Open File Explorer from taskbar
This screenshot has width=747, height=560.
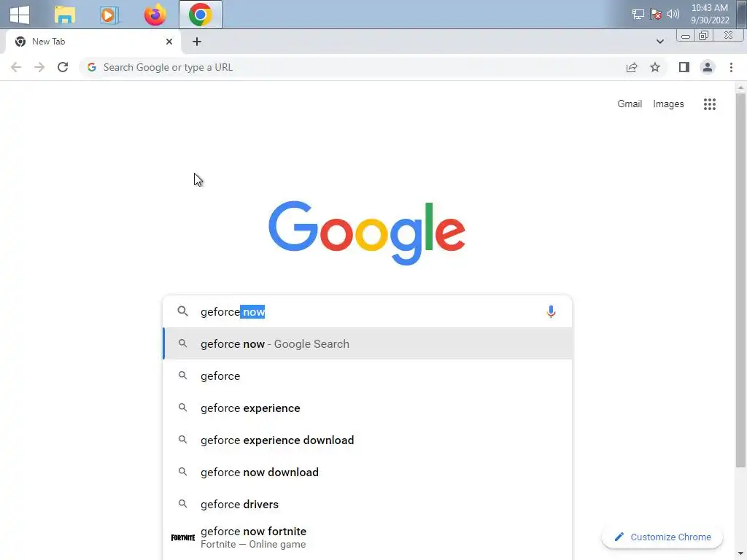(x=65, y=15)
